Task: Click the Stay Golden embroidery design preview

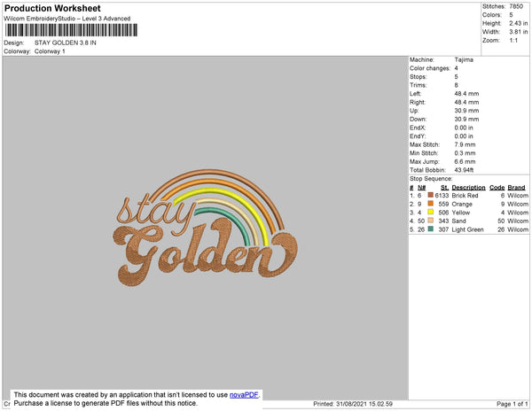Action: (x=206, y=228)
